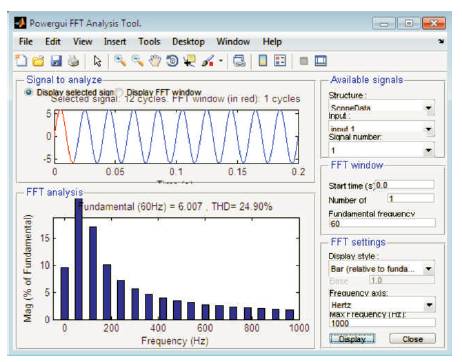Screen dimensions: 462x362
Task: Expand the Signal number dropdown
Action: click(x=429, y=150)
